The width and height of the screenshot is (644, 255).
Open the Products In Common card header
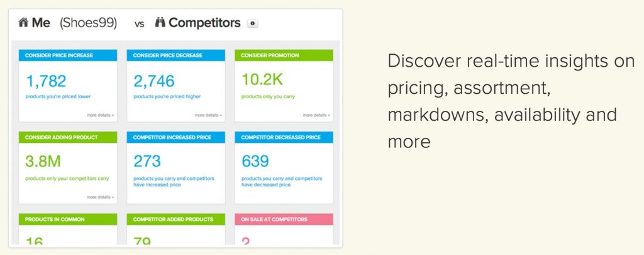point(68,219)
